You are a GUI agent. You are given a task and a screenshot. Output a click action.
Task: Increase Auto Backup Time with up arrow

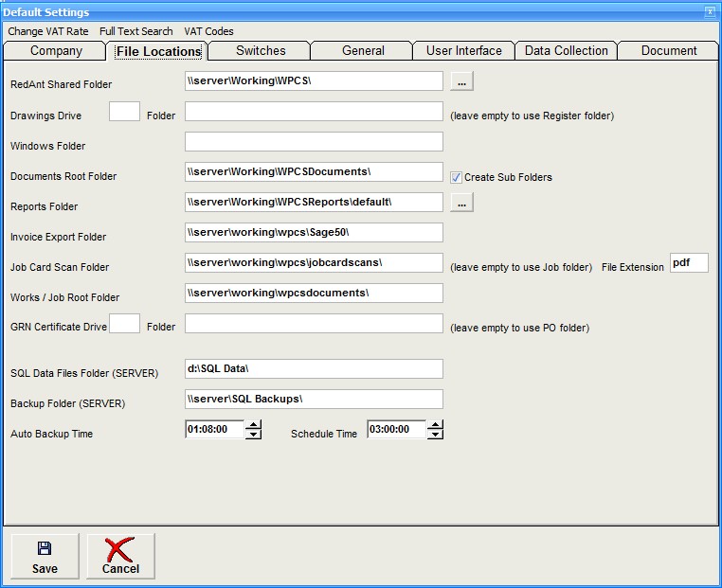point(253,425)
